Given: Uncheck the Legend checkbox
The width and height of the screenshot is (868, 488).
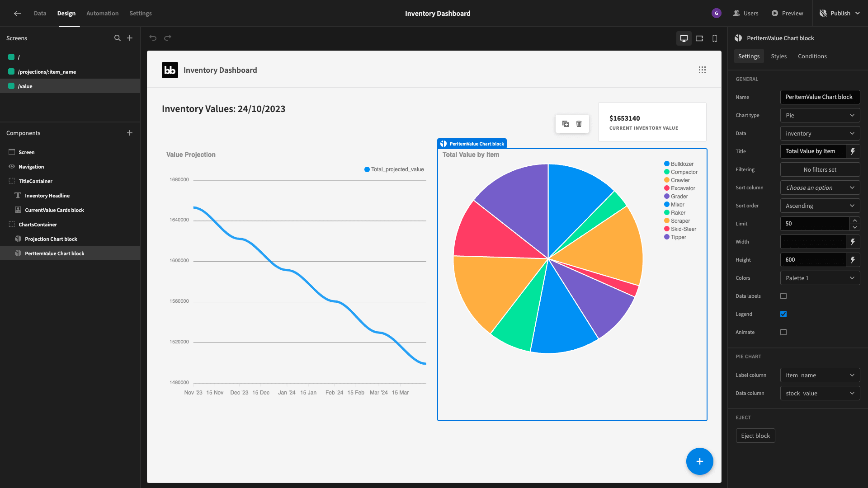Looking at the screenshot, I should pyautogui.click(x=783, y=314).
